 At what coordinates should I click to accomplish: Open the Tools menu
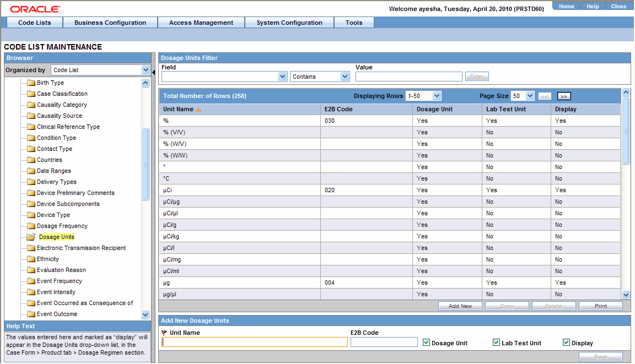(354, 23)
